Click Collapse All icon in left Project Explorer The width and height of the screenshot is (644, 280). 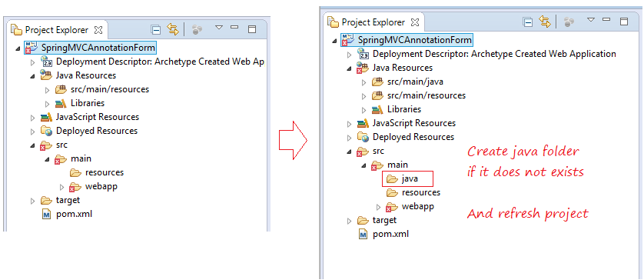coord(155,29)
